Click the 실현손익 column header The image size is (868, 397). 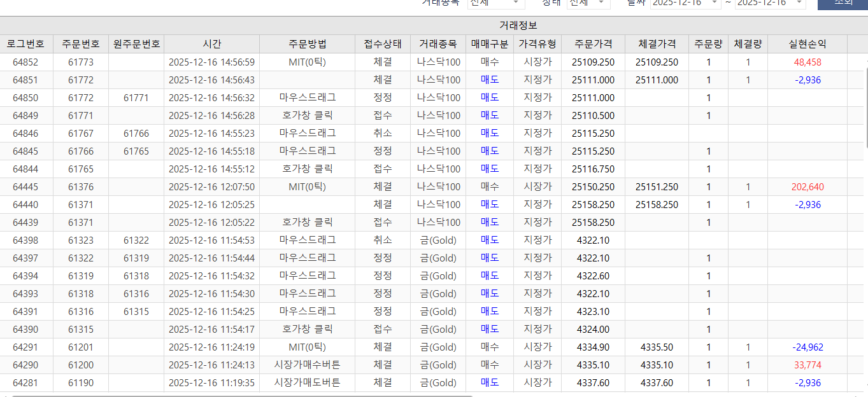(808, 44)
